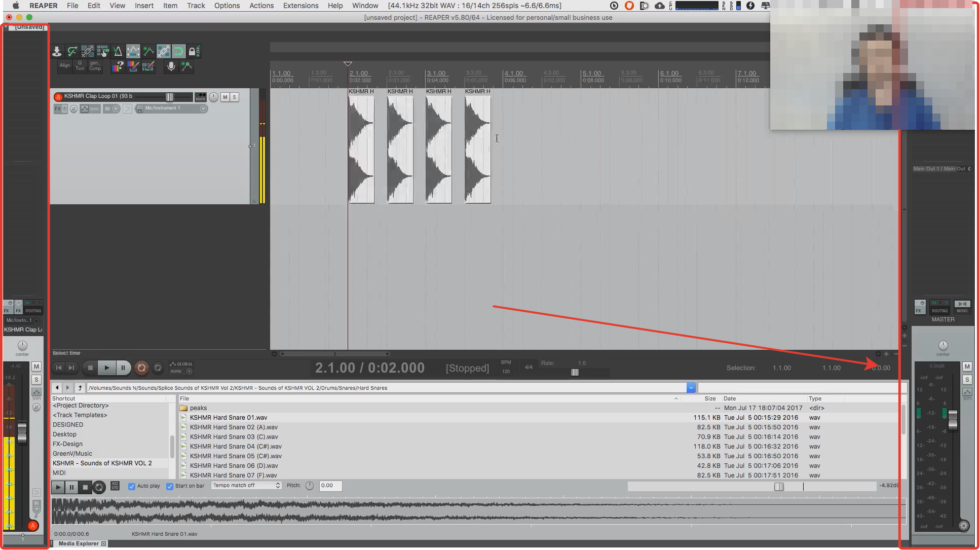
Task: Click the BPM 120 tempo field
Action: (506, 371)
